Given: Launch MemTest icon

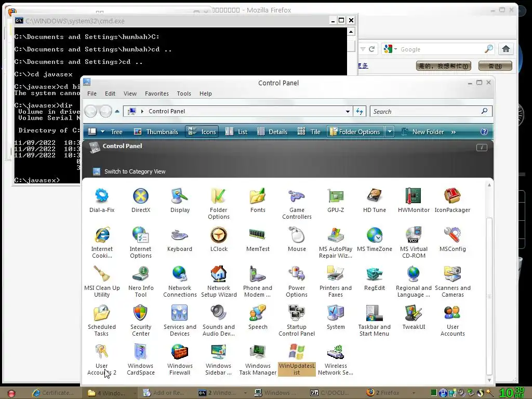Looking at the screenshot, I should point(258,240).
